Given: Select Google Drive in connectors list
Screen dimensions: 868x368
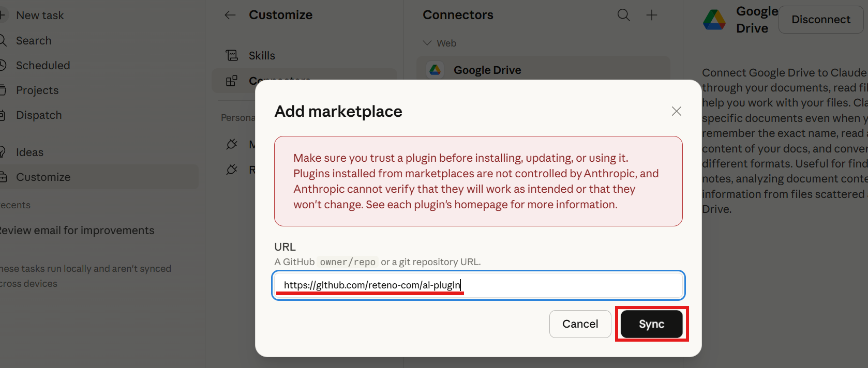Looking at the screenshot, I should tap(543, 70).
